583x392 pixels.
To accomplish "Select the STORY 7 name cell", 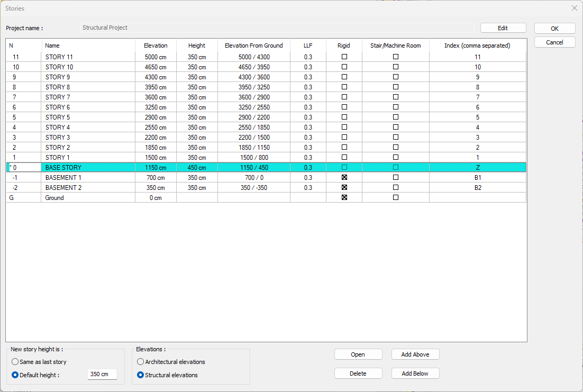I will (x=87, y=97).
